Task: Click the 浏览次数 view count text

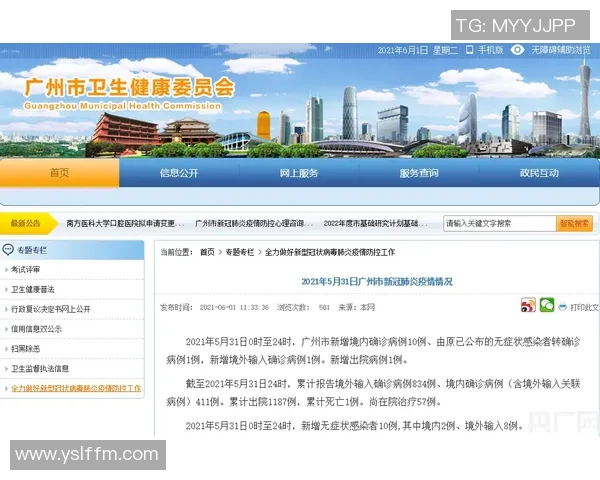Action: [x=303, y=307]
